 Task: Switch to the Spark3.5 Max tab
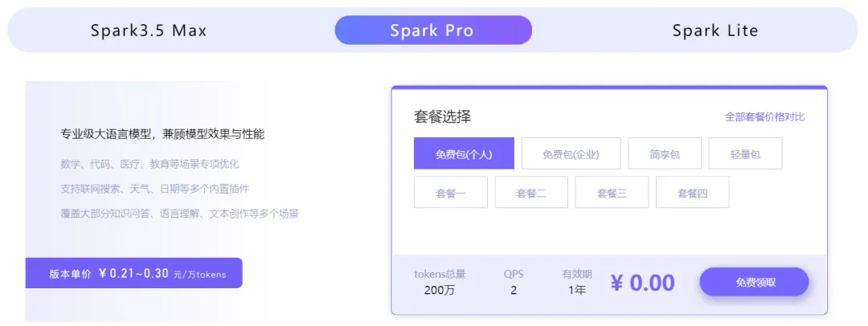(x=149, y=31)
